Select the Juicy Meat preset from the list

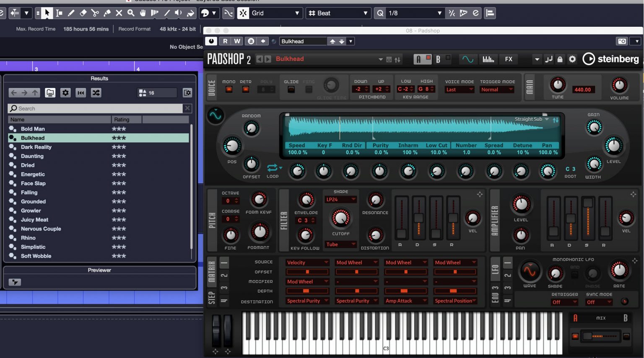(x=34, y=219)
